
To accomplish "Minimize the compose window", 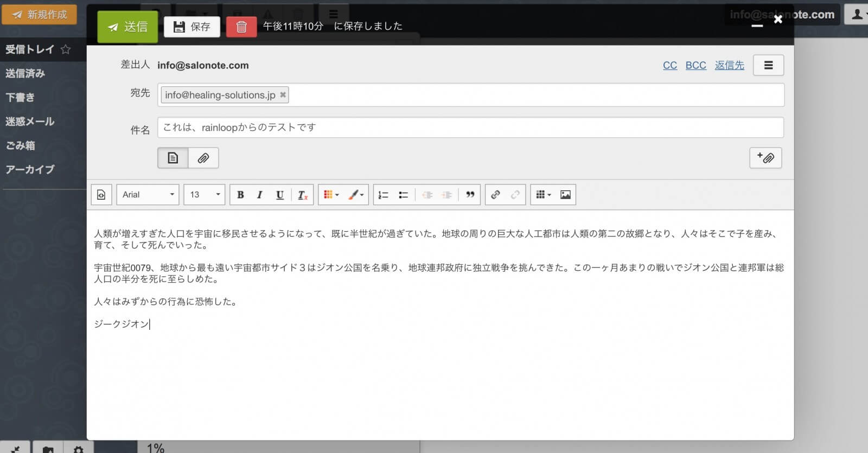I will click(757, 25).
